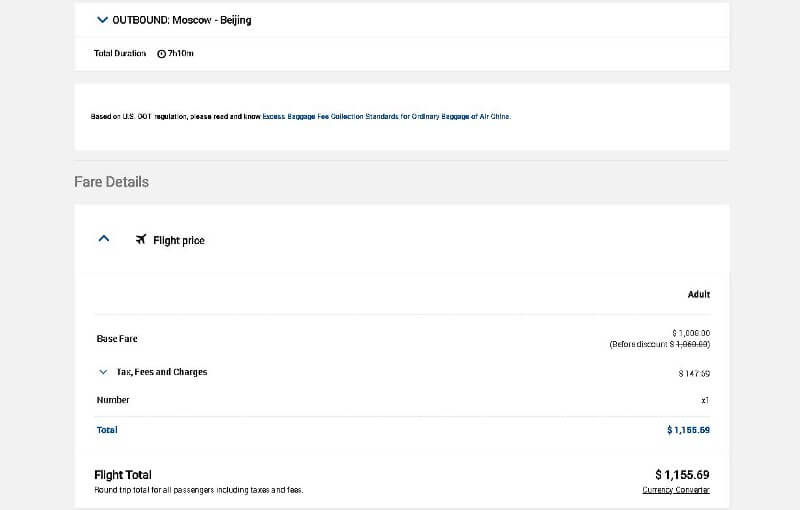
Task: Expand the OUTBOUND Moscow - Beijing chevron
Action: pyautogui.click(x=102, y=20)
